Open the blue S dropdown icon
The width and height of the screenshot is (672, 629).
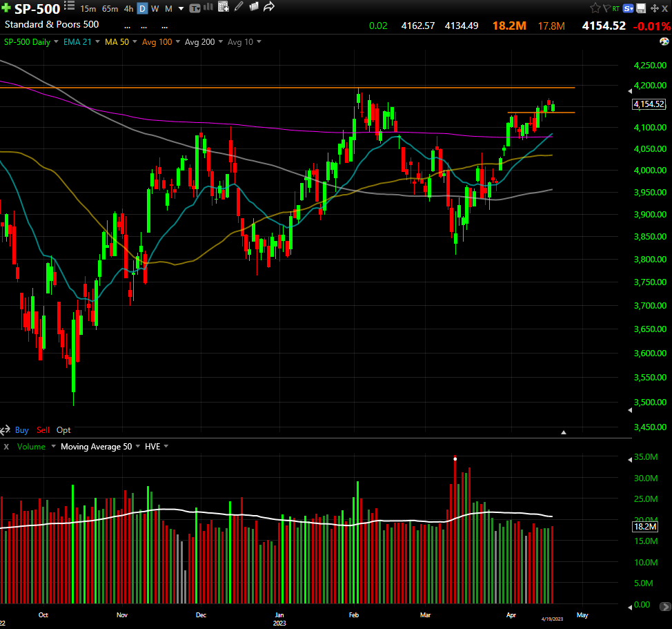pyautogui.click(x=629, y=8)
